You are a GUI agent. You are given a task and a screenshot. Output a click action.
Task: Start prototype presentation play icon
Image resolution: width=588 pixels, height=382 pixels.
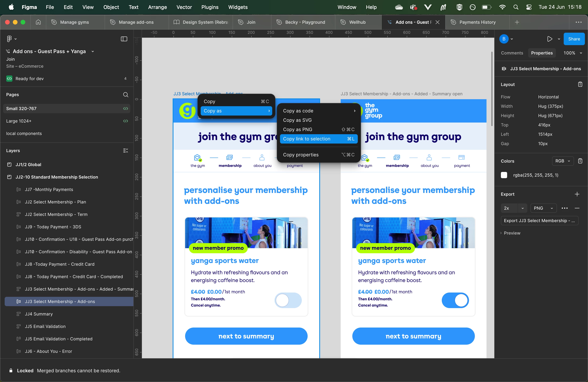(549, 39)
